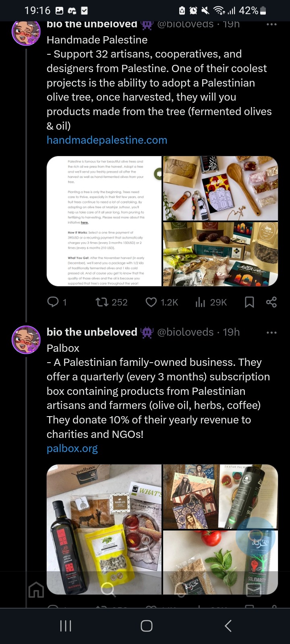Tap the profile avatar on the Palbox tweet
Screen dimensions: 290x644
point(26,340)
